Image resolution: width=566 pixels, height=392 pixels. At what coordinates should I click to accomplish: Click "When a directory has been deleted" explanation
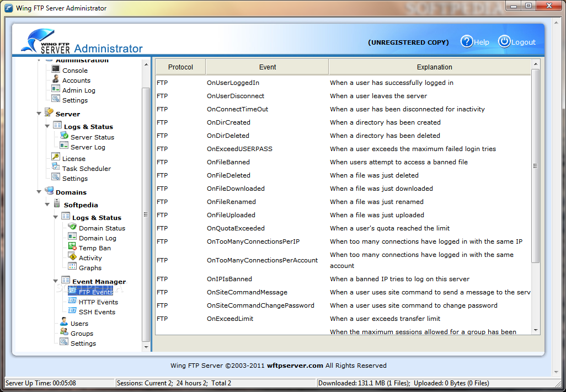click(385, 136)
